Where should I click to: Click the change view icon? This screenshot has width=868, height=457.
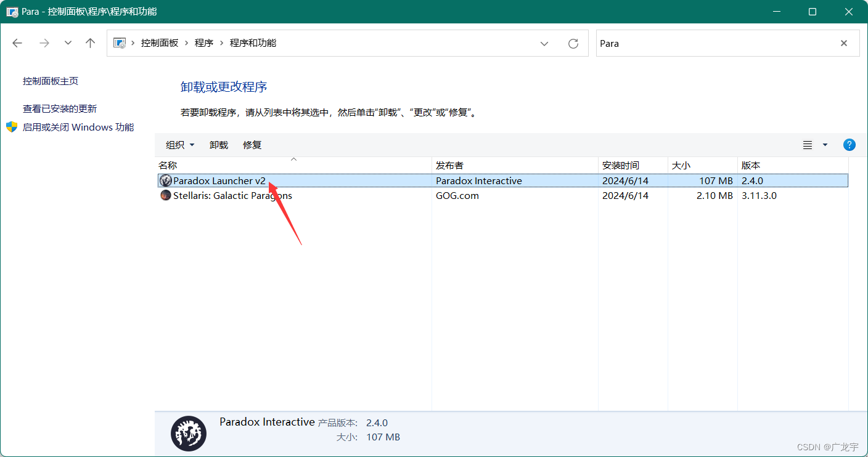pyautogui.click(x=808, y=145)
